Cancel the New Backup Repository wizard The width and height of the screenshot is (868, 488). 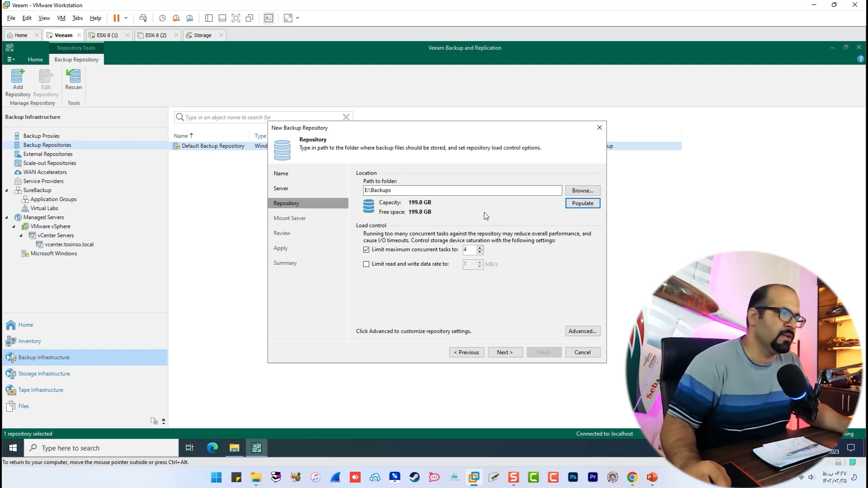582,352
